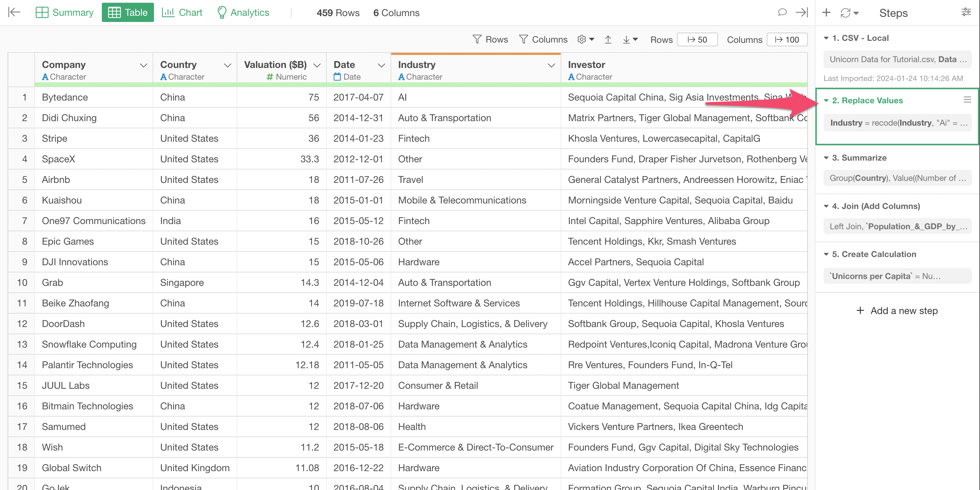Click the plus icon beside Steps
This screenshot has height=490, width=980.
(826, 13)
